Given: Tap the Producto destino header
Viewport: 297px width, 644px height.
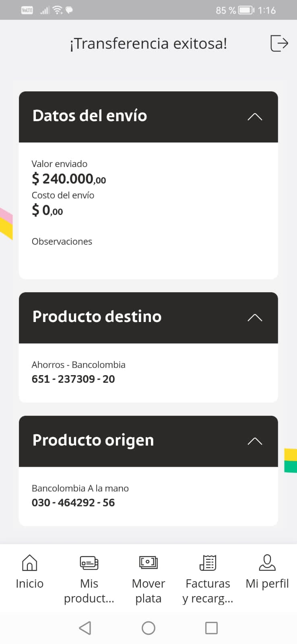Looking at the screenshot, I should click(97, 317).
